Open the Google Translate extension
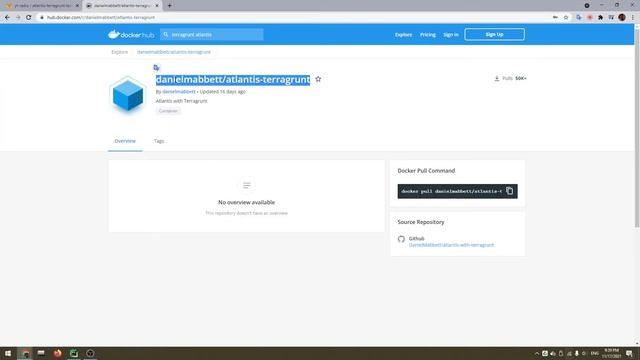This screenshot has width=640, height=360. (x=579, y=18)
